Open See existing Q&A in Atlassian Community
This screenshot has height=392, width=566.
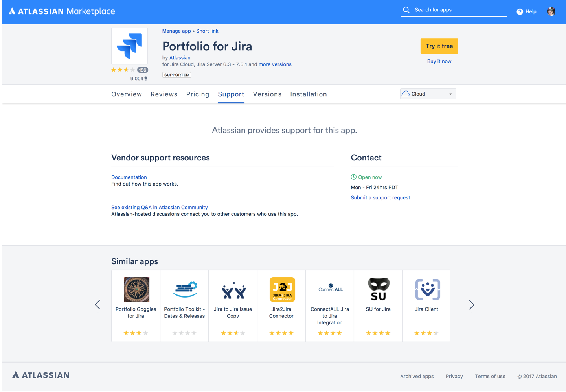pyautogui.click(x=160, y=208)
